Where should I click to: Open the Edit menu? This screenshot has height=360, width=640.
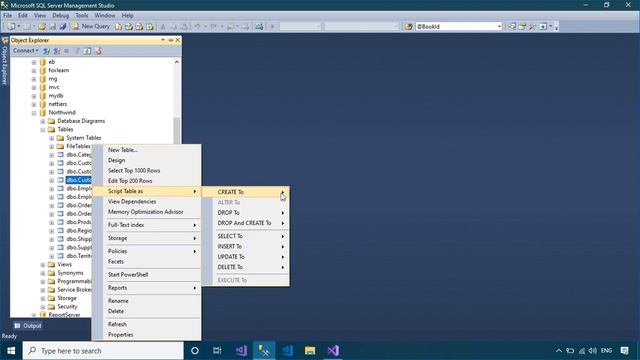pyautogui.click(x=23, y=16)
